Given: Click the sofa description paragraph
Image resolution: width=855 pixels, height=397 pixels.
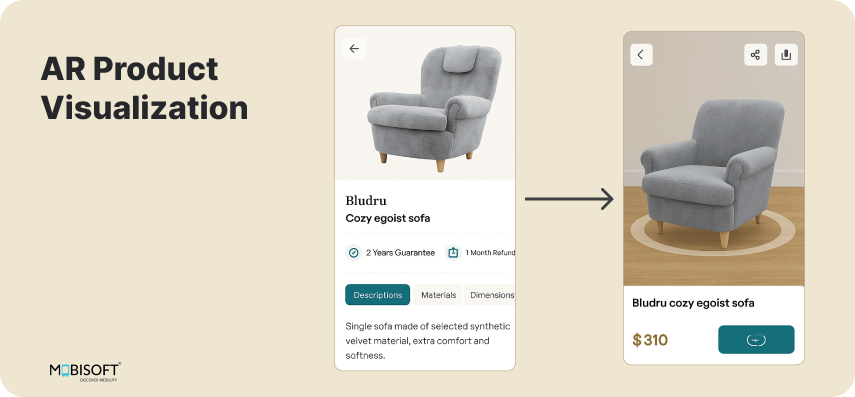Looking at the screenshot, I should pyautogui.click(x=428, y=341).
